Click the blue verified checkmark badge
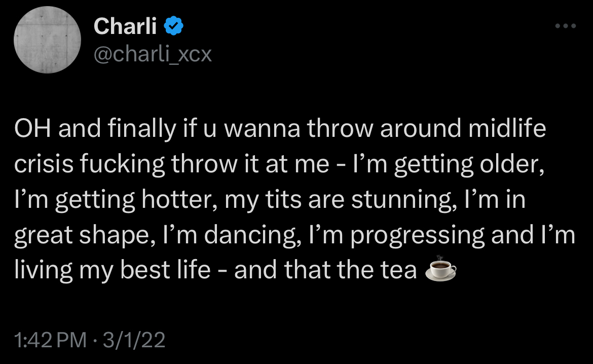593x364 pixels. 173,26
